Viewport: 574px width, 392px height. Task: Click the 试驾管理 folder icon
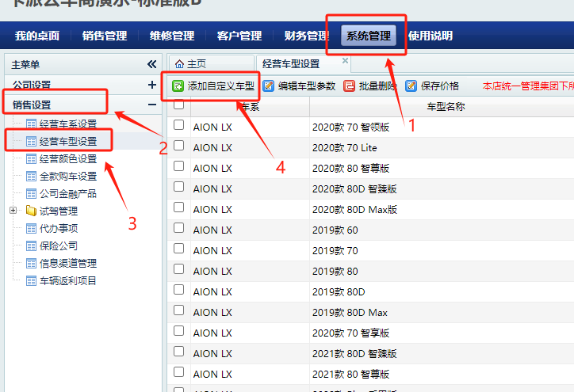point(31,211)
